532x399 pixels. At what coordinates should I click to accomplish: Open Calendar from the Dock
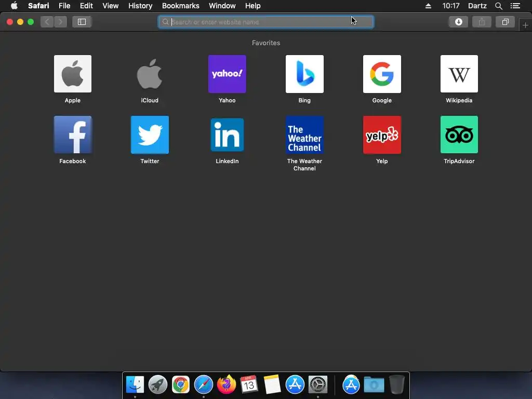click(249, 384)
